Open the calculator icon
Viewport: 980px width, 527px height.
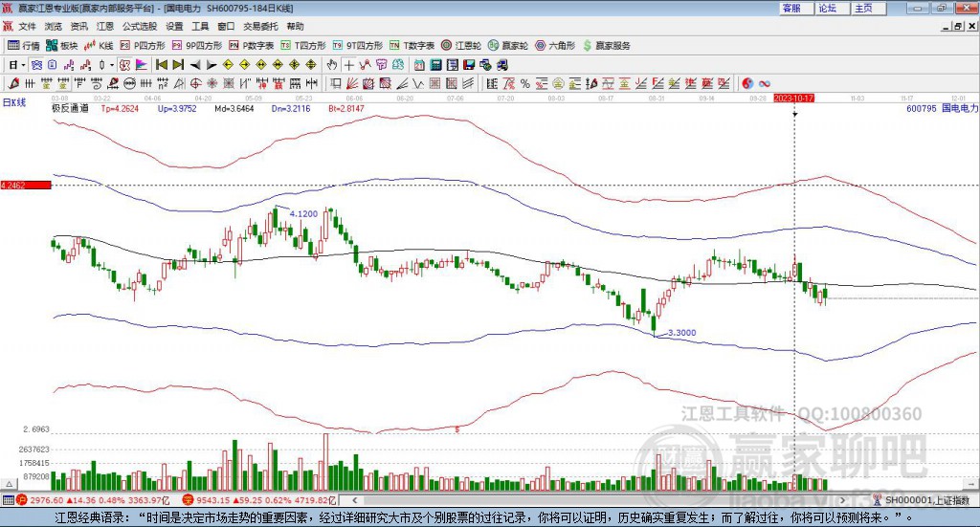pos(435,65)
